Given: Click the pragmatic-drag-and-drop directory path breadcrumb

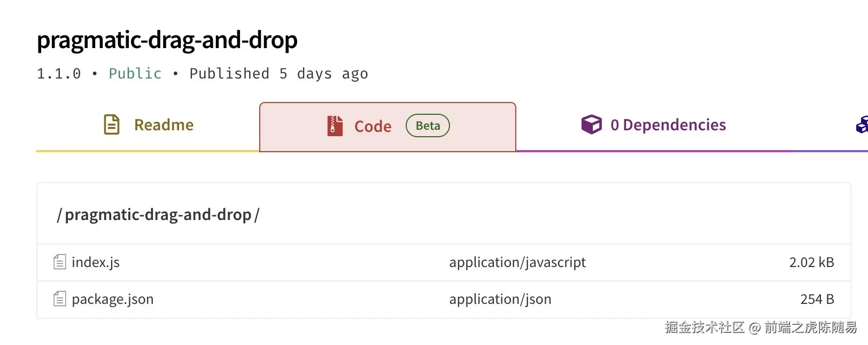Looking at the screenshot, I should click(x=158, y=215).
